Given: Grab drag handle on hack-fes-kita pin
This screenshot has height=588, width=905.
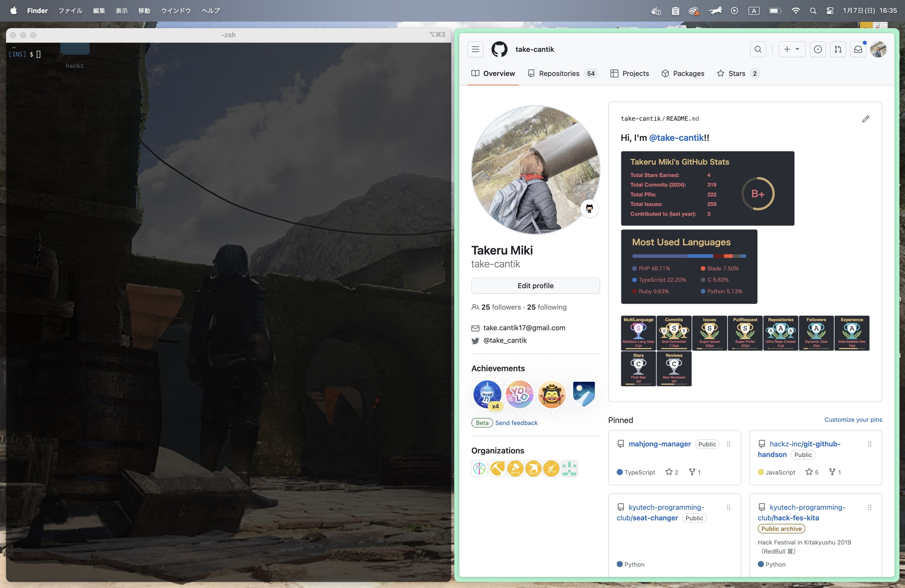Looking at the screenshot, I should pyautogui.click(x=869, y=508).
